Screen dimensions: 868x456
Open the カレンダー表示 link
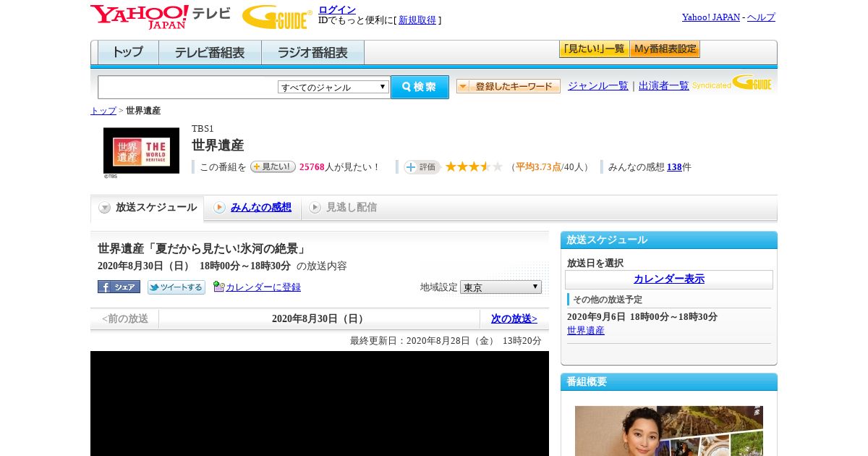click(x=669, y=279)
